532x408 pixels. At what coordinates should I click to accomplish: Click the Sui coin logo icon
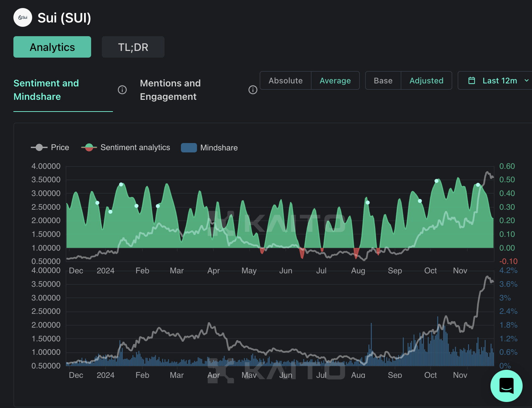[23, 17]
